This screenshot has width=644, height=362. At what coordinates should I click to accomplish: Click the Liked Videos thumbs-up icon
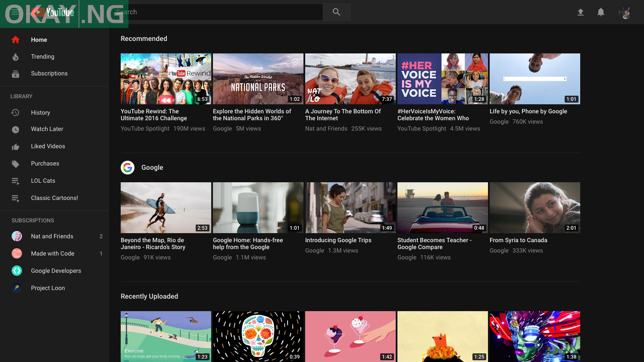click(x=16, y=147)
